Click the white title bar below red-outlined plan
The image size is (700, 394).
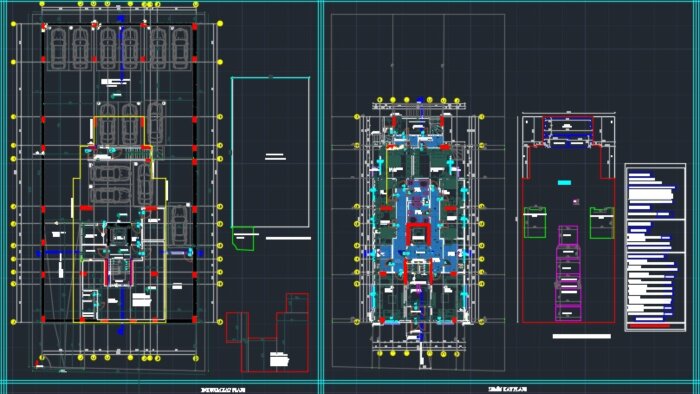pos(582,336)
